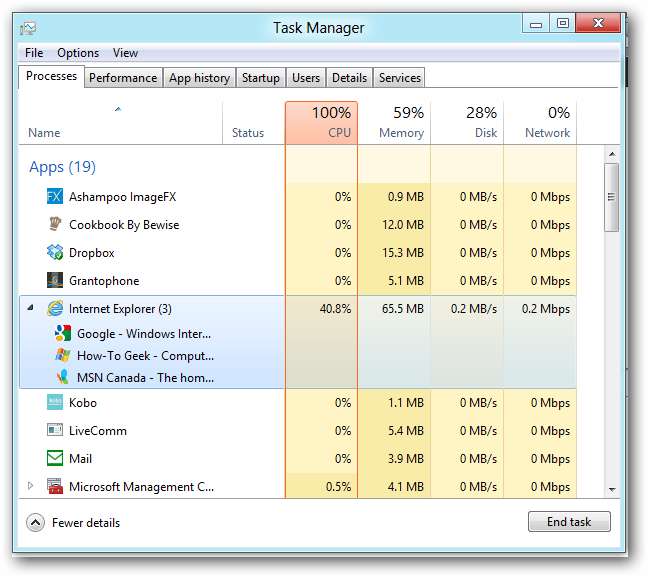The height and width of the screenshot is (577, 650).
Task: Click the 0.2 Mbps network value
Action: point(546,309)
